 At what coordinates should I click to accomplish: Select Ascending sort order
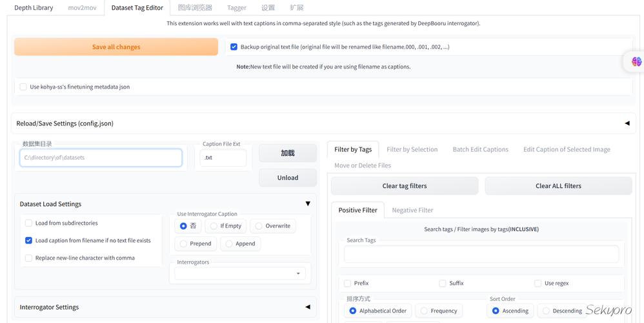(x=510, y=311)
